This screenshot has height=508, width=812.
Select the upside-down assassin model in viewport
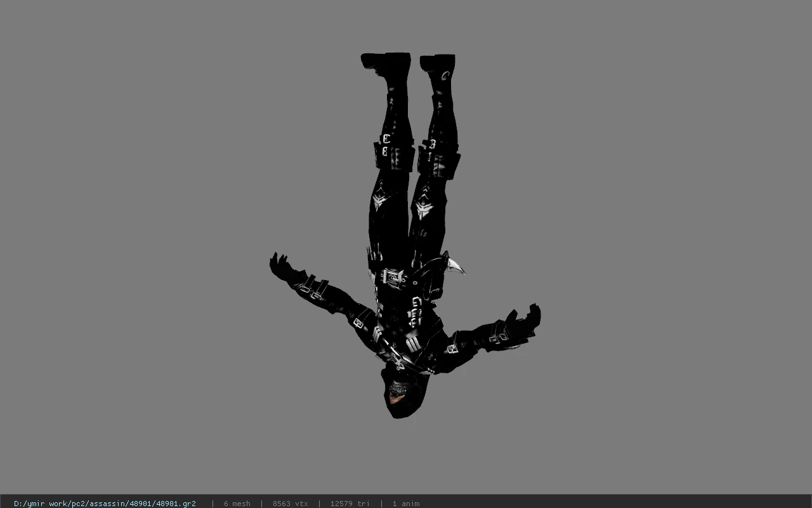click(405, 235)
